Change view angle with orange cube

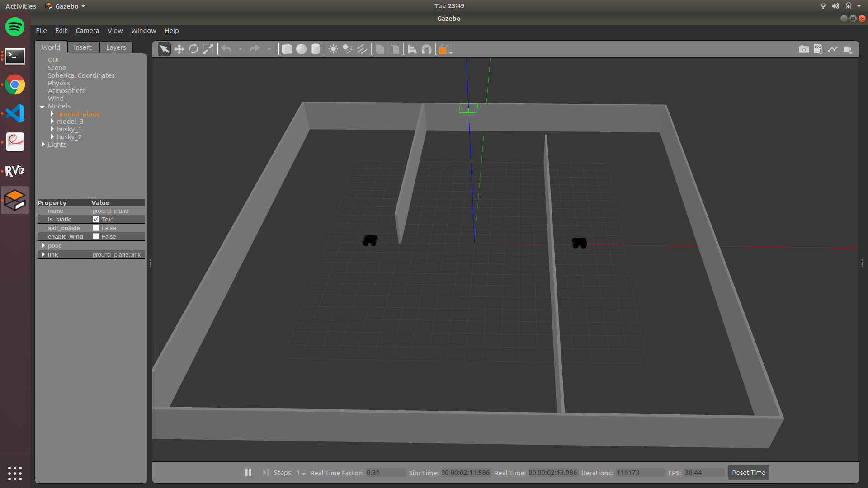point(445,49)
